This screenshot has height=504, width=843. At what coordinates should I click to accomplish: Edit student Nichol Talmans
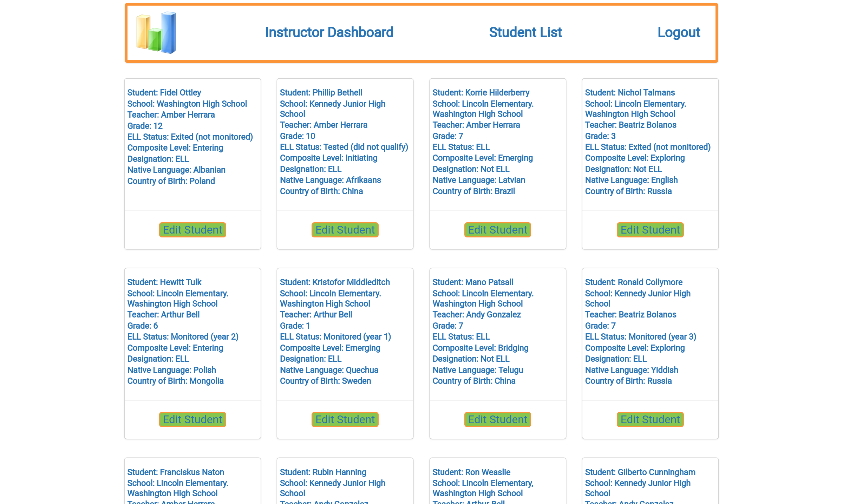tap(650, 230)
